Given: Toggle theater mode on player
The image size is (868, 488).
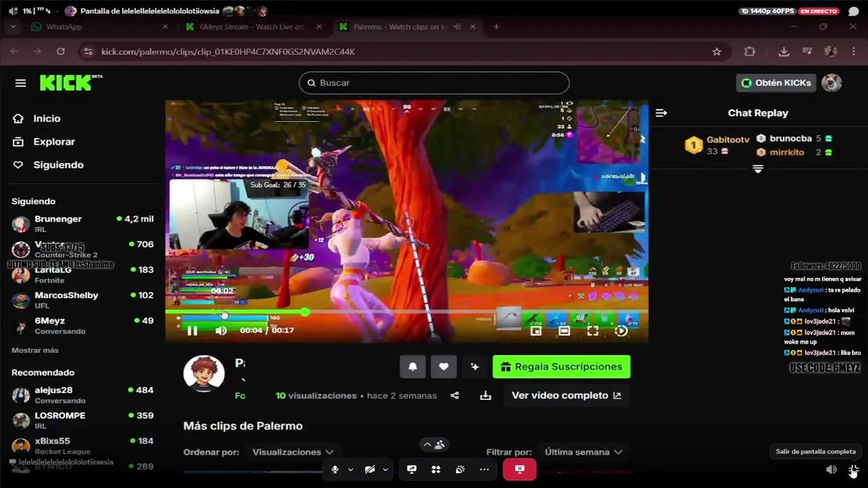Looking at the screenshot, I should coord(564,330).
